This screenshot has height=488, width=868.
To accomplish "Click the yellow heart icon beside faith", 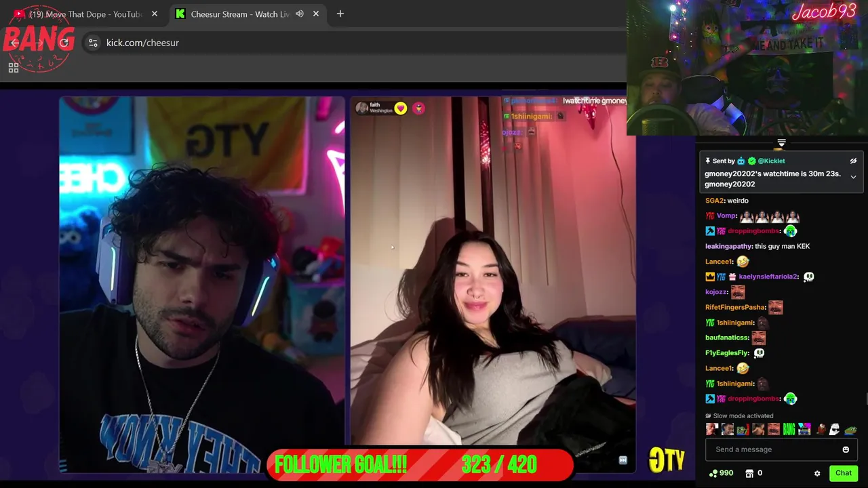I will coord(401,108).
